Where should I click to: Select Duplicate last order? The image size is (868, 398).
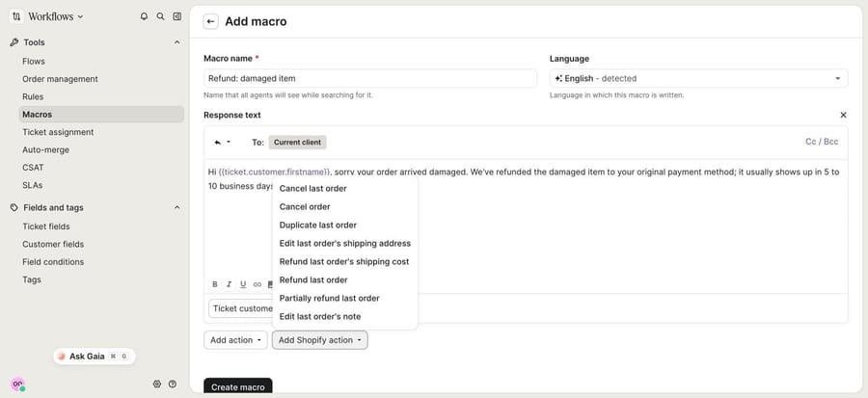point(317,225)
